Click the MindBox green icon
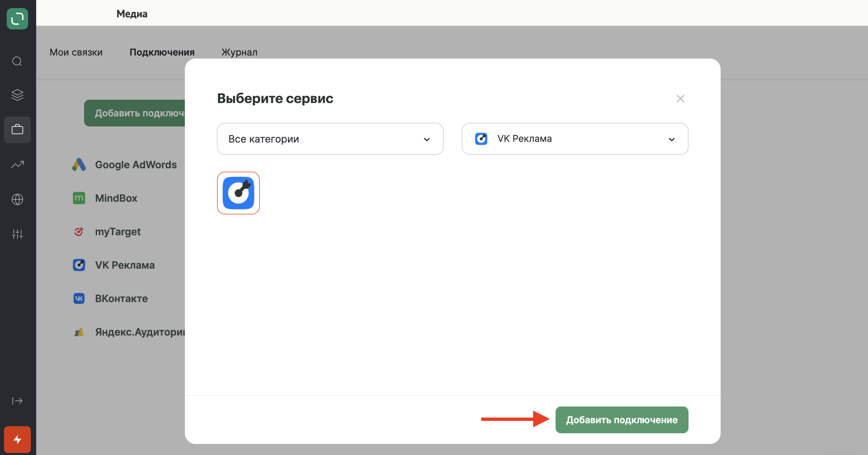The image size is (868, 455). [x=79, y=198]
